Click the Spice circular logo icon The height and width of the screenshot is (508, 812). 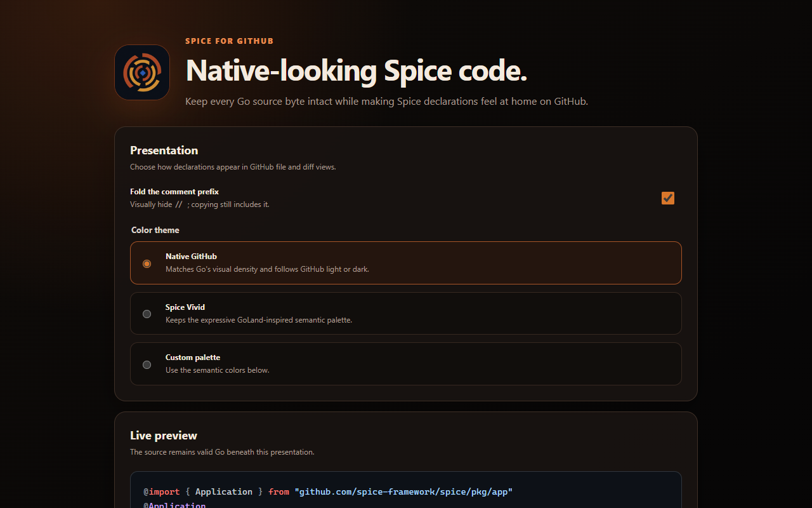pos(142,72)
